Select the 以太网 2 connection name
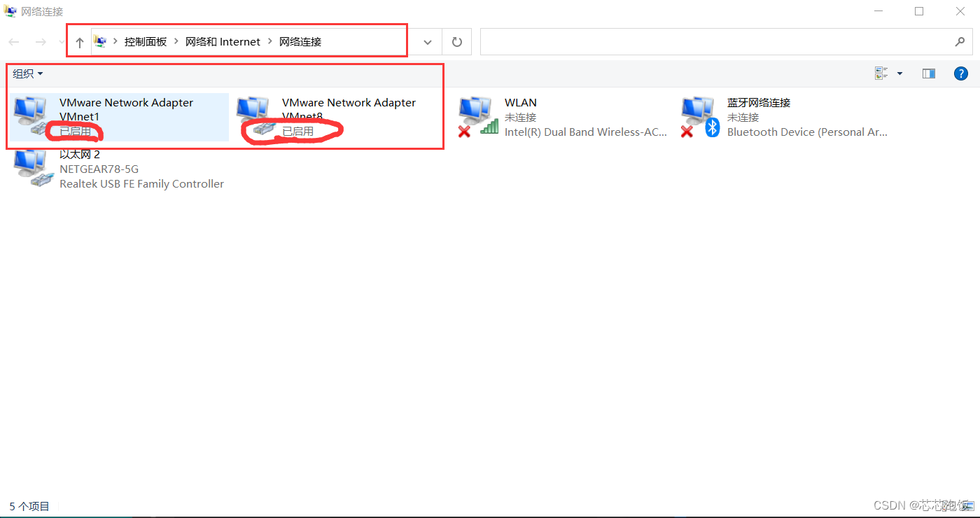Image resolution: width=980 pixels, height=518 pixels. (80, 155)
